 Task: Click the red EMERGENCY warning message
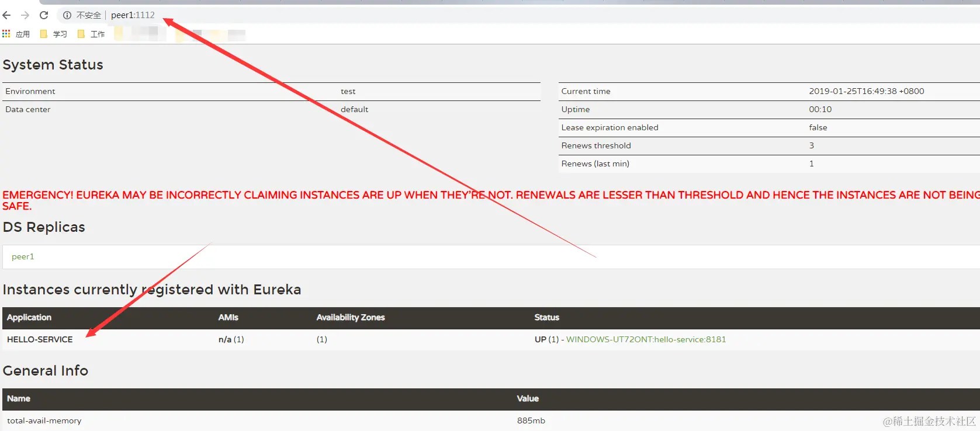tap(491, 200)
